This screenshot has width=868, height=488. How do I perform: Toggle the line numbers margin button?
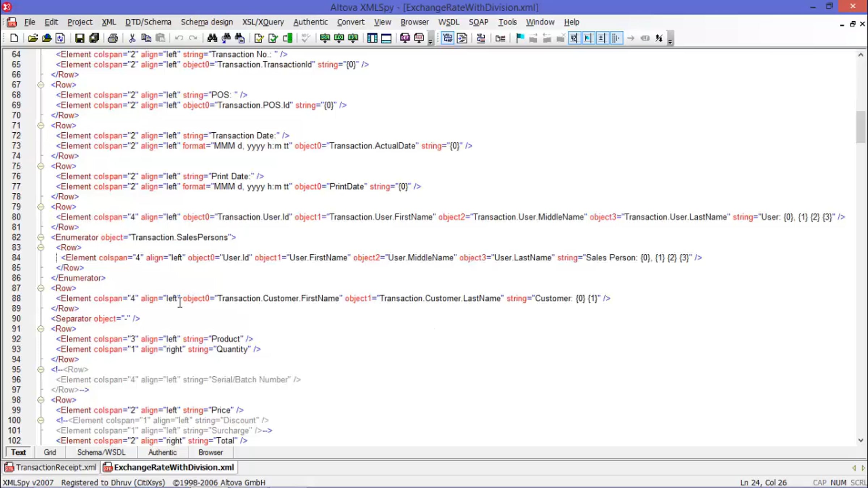574,38
